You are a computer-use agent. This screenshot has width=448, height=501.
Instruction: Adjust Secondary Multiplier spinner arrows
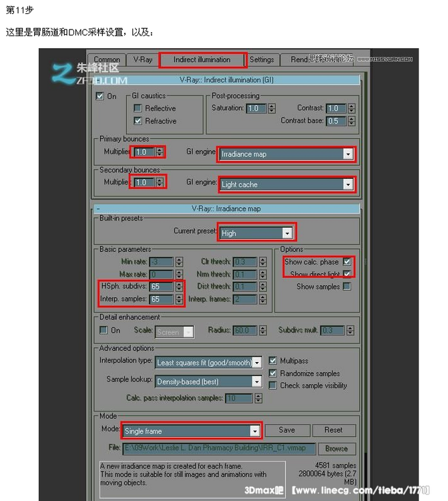160,182
